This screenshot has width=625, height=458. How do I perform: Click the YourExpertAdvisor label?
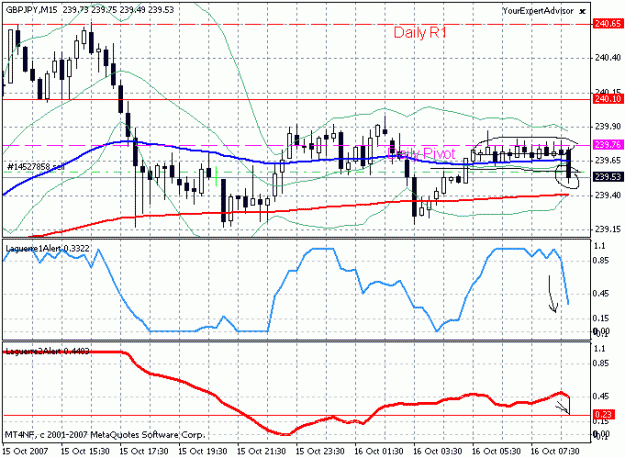click(x=538, y=11)
